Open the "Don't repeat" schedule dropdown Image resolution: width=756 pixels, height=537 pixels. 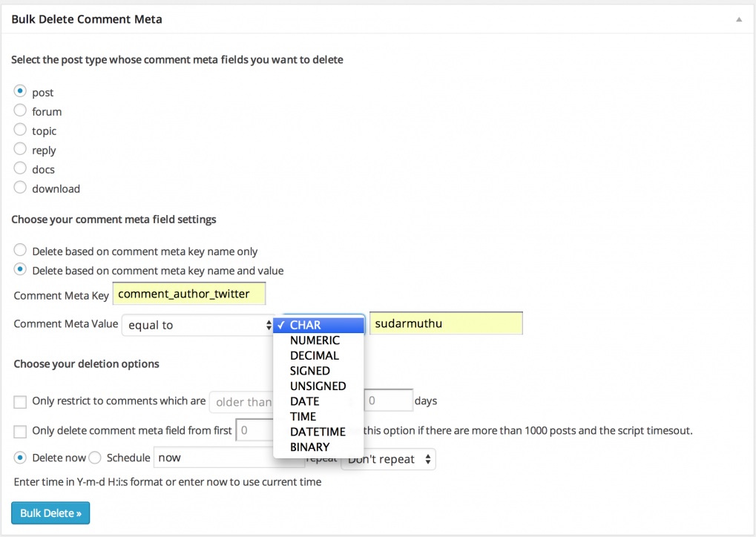[387, 459]
